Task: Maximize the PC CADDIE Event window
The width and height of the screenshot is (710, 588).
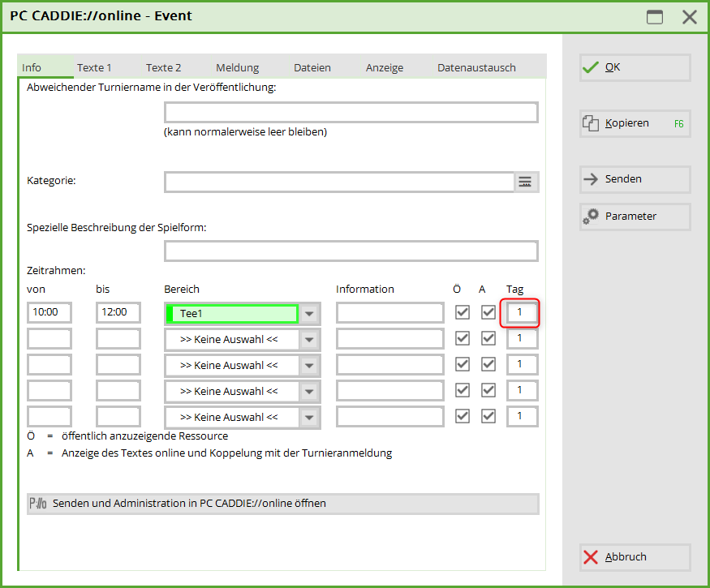Action: click(x=654, y=17)
